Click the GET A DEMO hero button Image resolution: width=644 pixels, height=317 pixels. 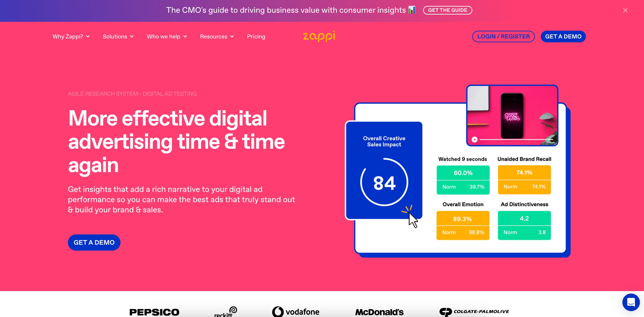(x=94, y=242)
